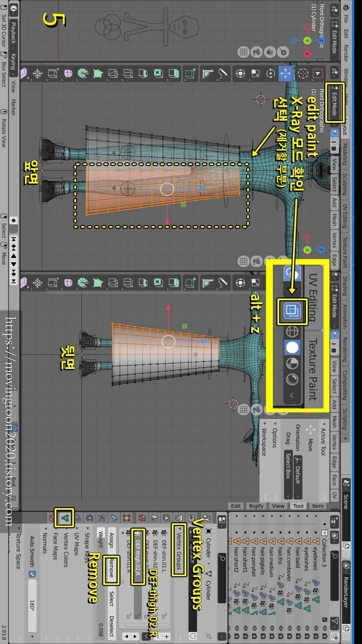
Task: Open the Item tab in the sidebar
Action: (x=317, y=506)
